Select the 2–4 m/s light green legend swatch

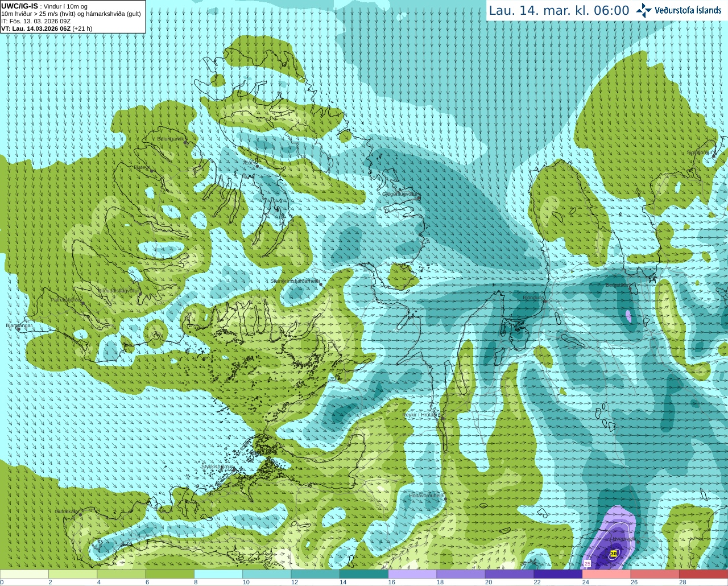coord(73,574)
